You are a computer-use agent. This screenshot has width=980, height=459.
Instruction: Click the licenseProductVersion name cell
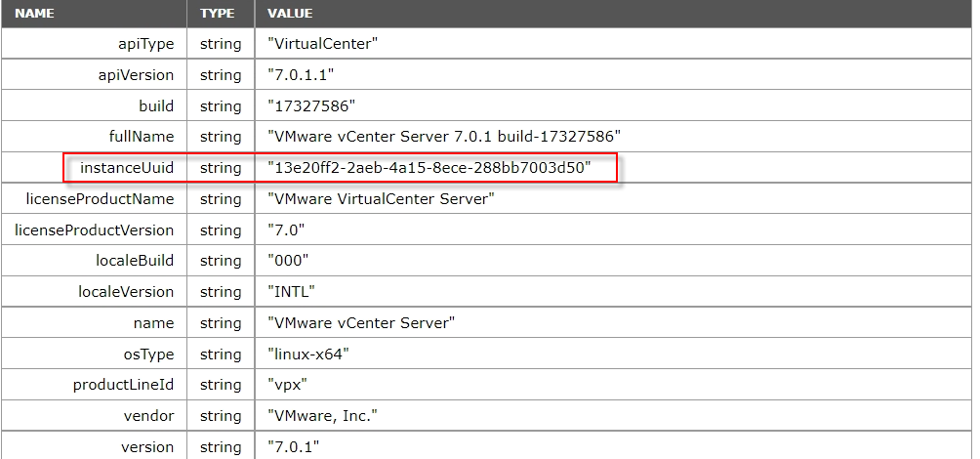(94, 230)
